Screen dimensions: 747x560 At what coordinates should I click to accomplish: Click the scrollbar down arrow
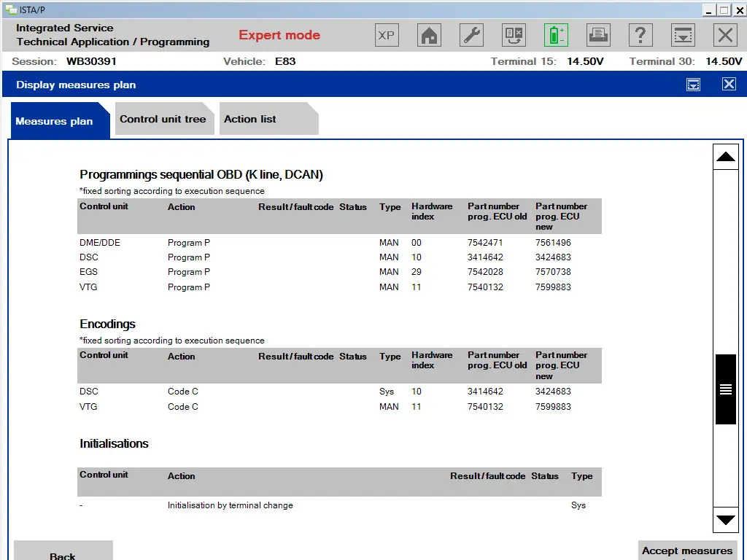coord(725,520)
